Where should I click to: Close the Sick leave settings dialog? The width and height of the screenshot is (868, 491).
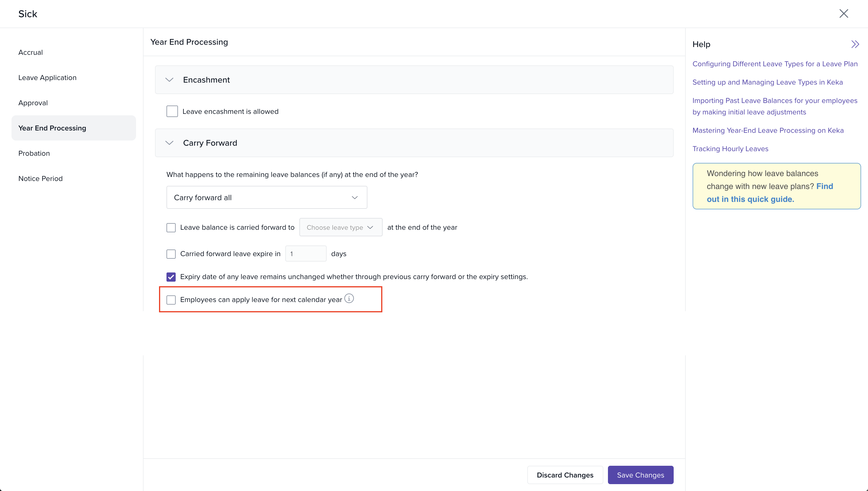pyautogui.click(x=844, y=13)
